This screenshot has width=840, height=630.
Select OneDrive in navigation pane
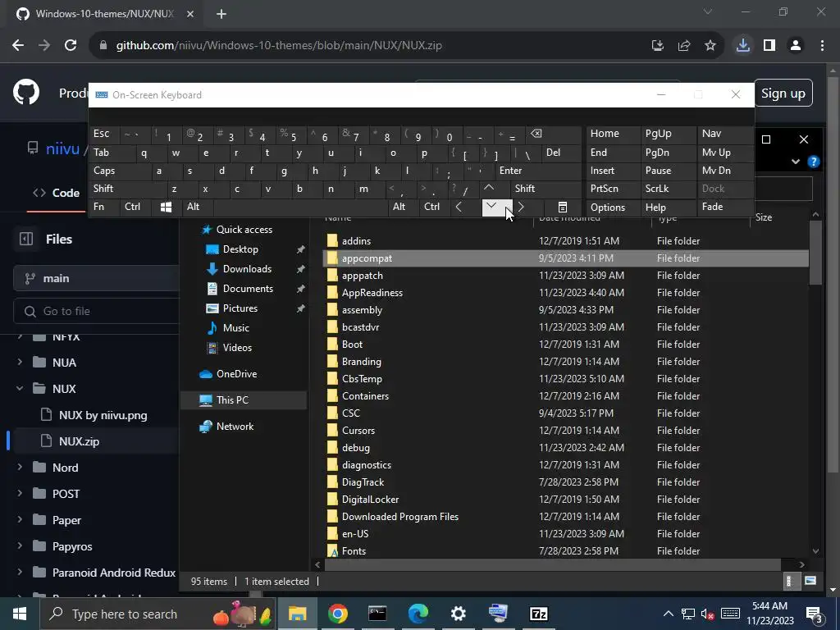pos(236,374)
